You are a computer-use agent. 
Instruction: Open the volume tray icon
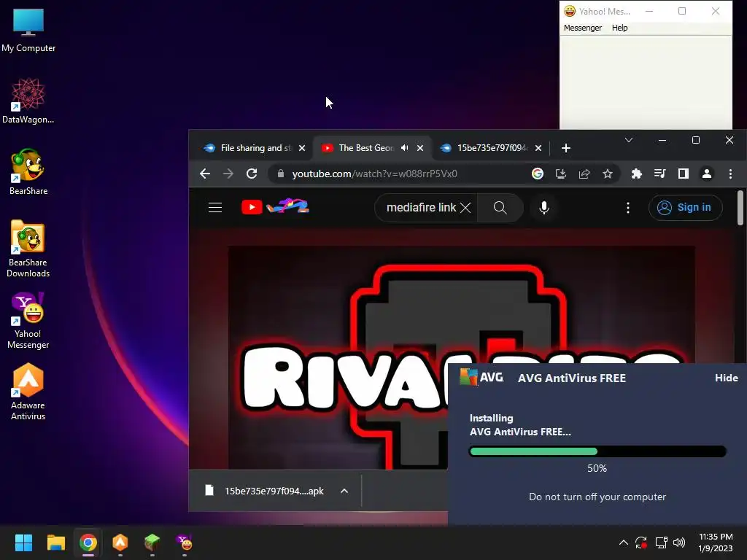pyautogui.click(x=679, y=542)
